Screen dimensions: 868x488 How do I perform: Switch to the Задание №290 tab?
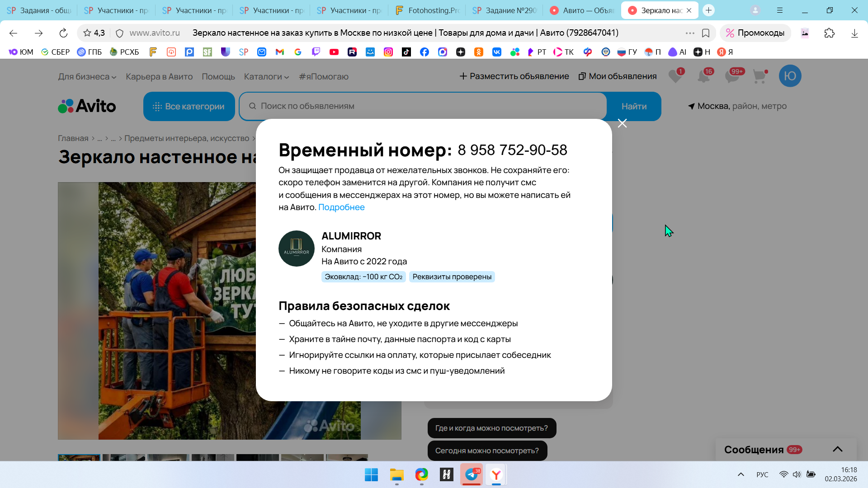pyautogui.click(x=505, y=10)
